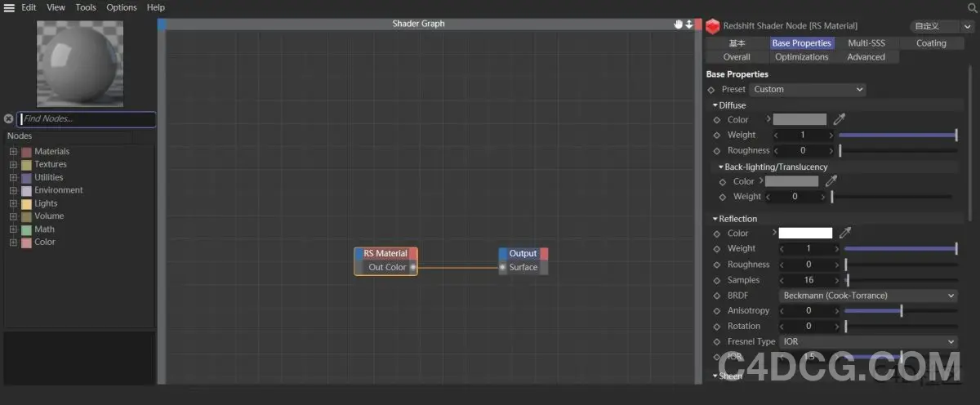Click the Redshift cube icon

713,26
